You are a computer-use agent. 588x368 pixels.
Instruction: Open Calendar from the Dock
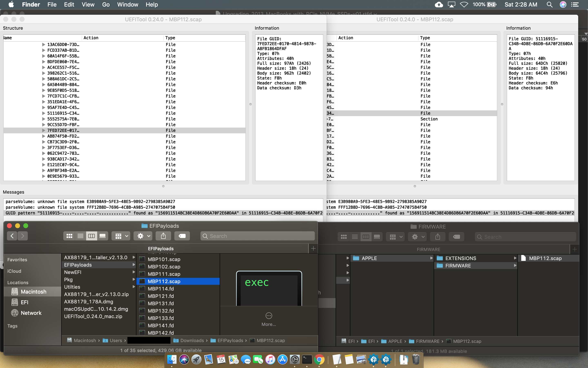tap(221, 359)
